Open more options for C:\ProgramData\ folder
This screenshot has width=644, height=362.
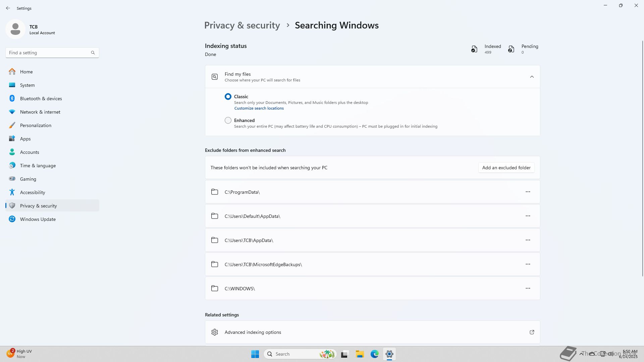point(528,192)
